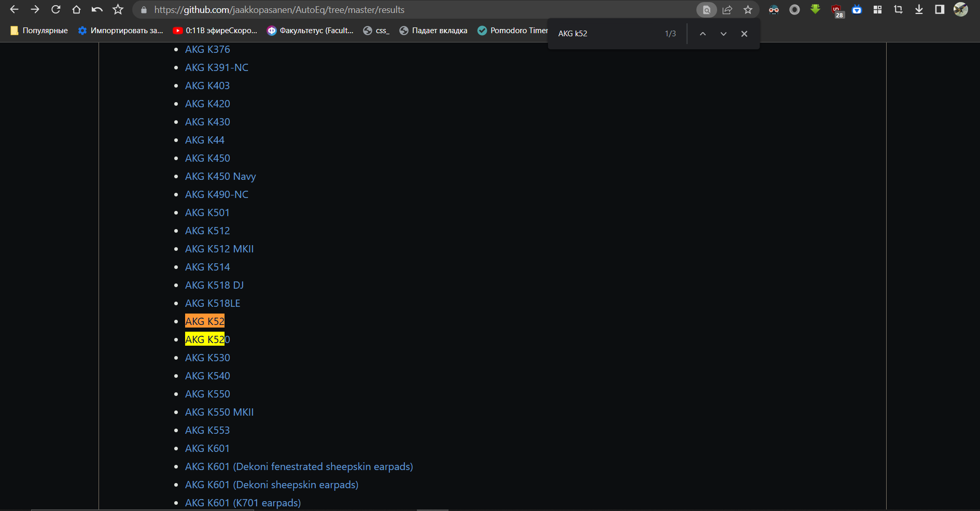
Task: Open the AKG K512 link
Action: pos(207,231)
